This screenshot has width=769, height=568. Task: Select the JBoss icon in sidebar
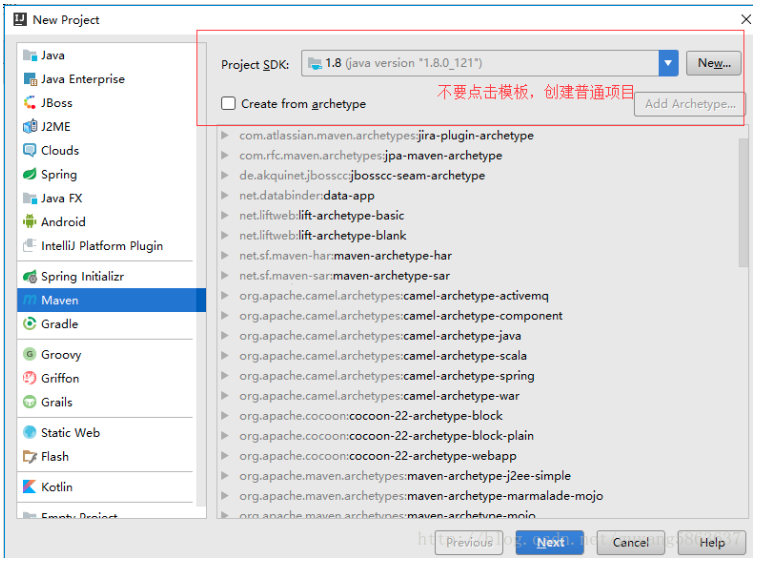(x=30, y=103)
